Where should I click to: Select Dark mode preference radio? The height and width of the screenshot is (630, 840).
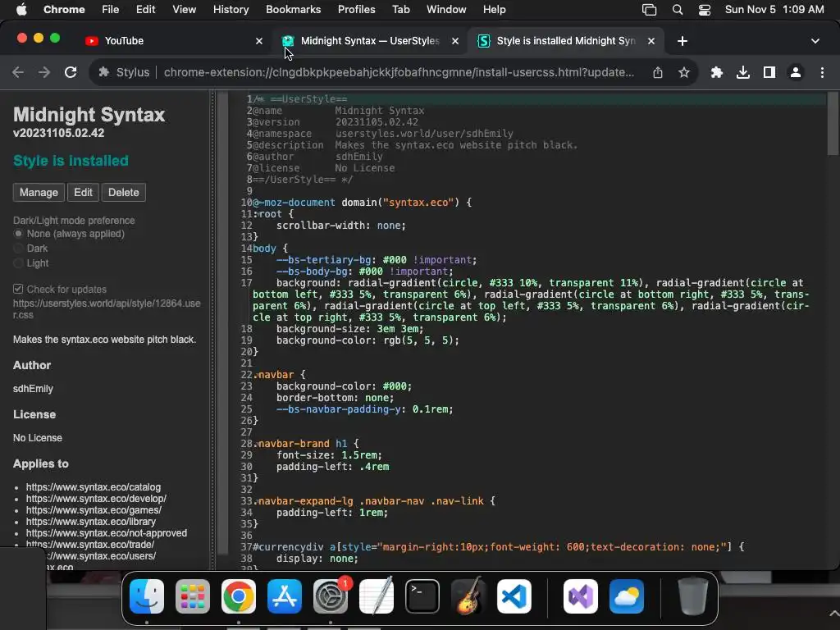pyautogui.click(x=18, y=248)
